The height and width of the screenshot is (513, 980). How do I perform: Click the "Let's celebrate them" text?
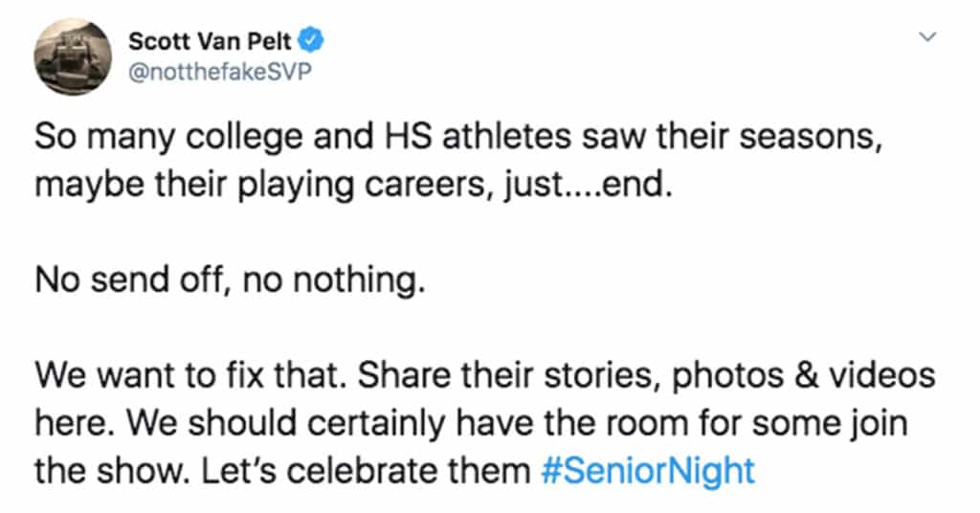(x=366, y=471)
